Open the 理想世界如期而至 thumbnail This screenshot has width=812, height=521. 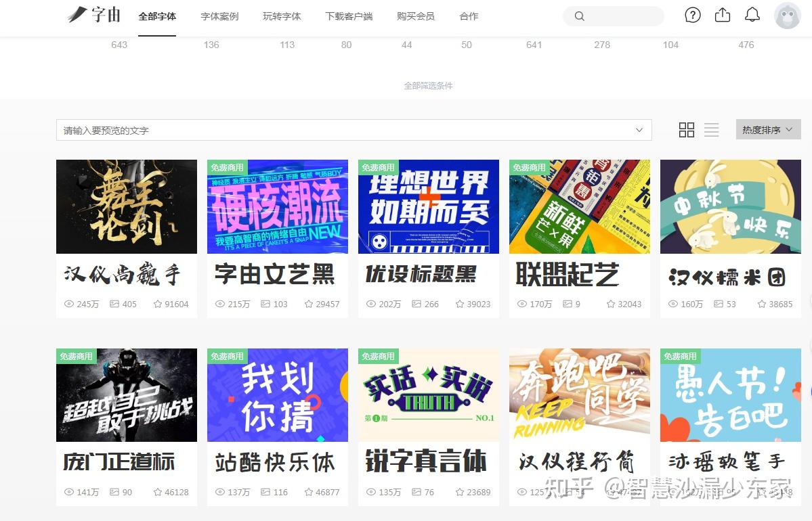tap(428, 206)
